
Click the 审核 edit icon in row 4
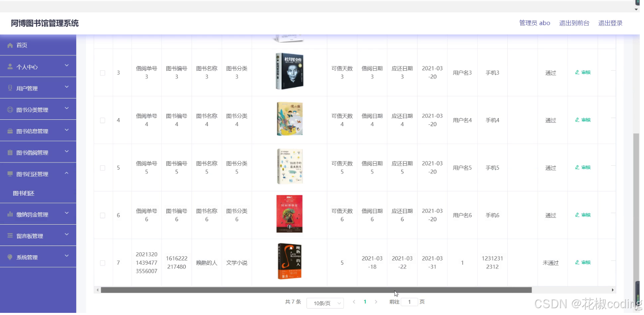[577, 120]
